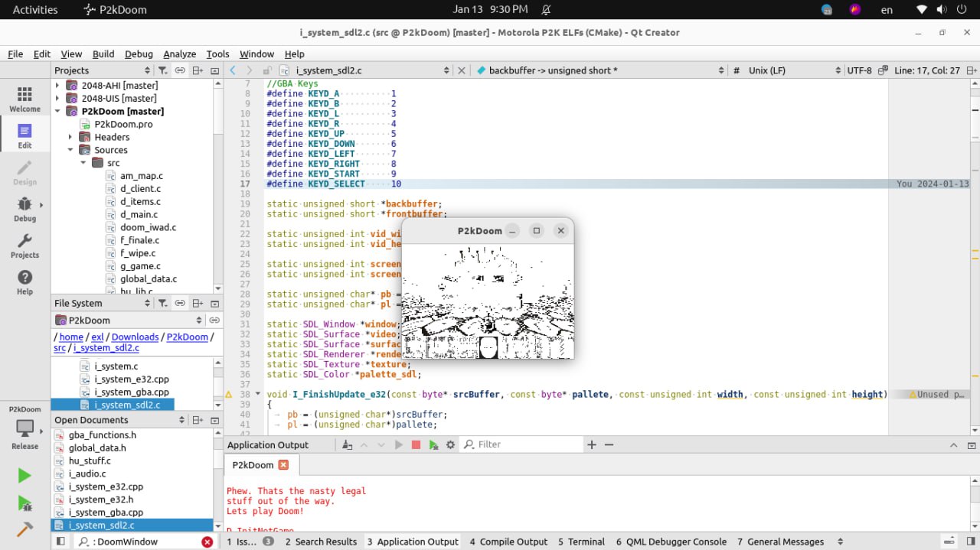980x550 pixels.
Task: Build the project with the hammer icon
Action: click(24, 529)
